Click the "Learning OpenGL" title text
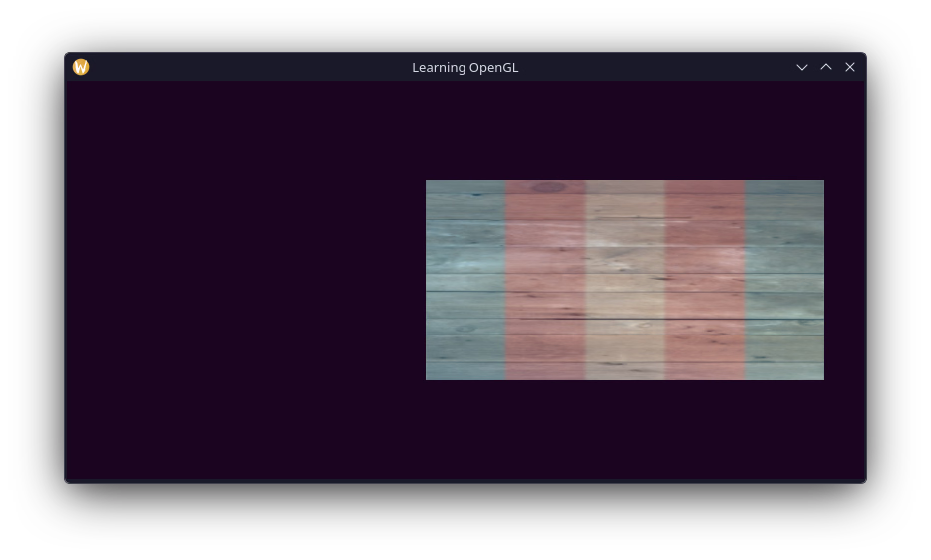This screenshot has width=931, height=560. click(x=465, y=67)
